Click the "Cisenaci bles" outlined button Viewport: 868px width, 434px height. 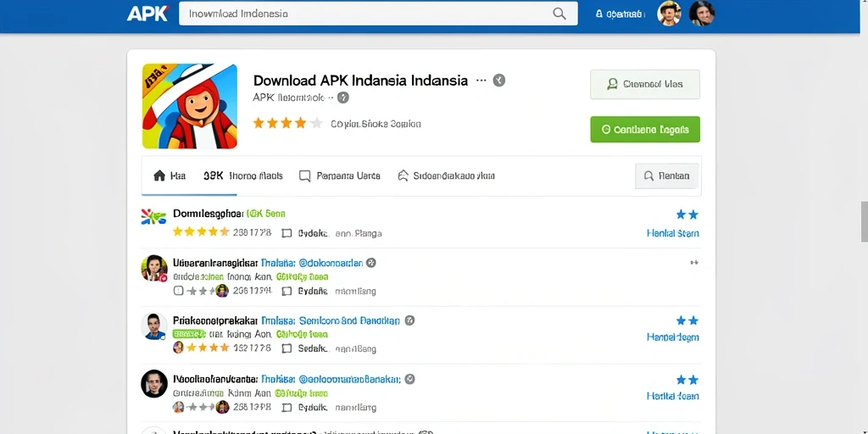click(x=645, y=84)
